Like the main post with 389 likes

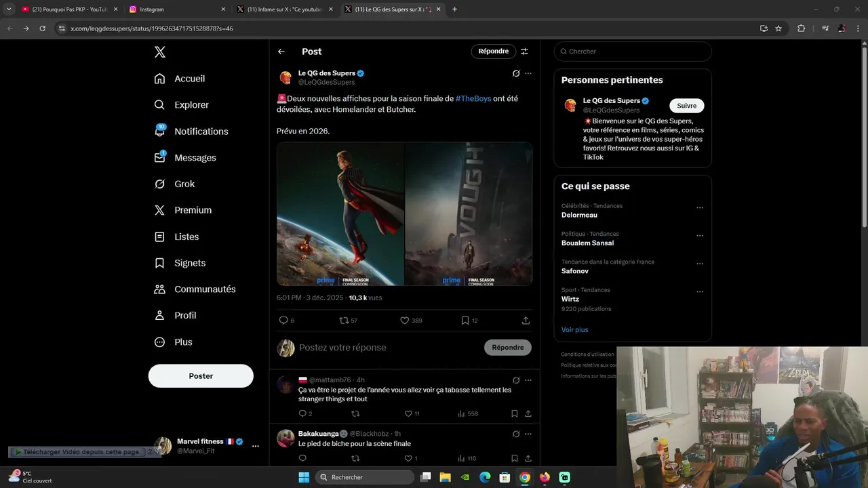tap(404, 321)
